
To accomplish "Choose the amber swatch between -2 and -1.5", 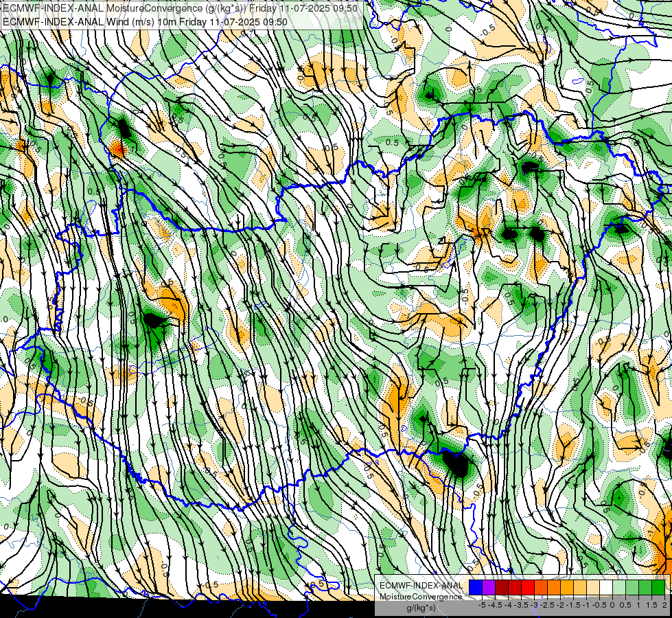I will (x=567, y=587).
